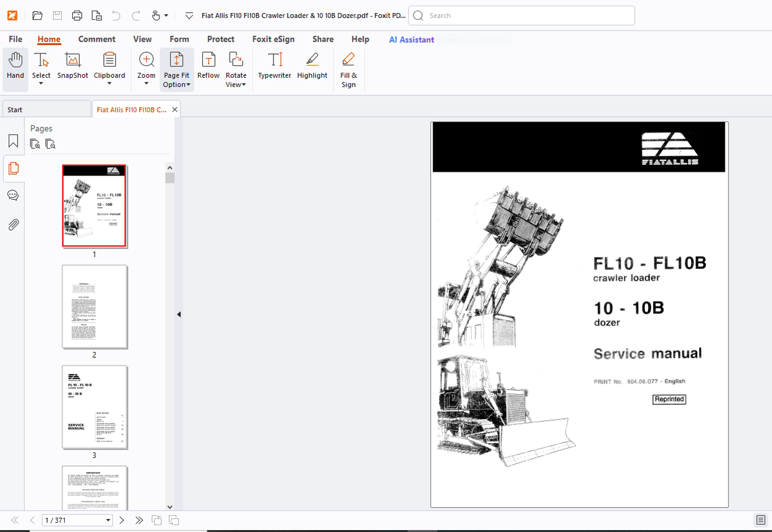Activate the Highlight tool
The height and width of the screenshot is (532, 772).
pyautogui.click(x=312, y=68)
